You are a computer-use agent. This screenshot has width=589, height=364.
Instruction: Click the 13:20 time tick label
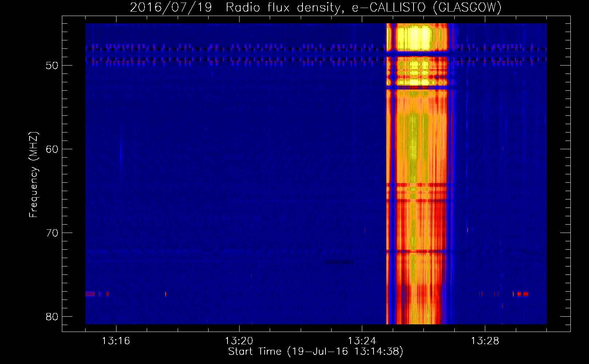tap(239, 341)
